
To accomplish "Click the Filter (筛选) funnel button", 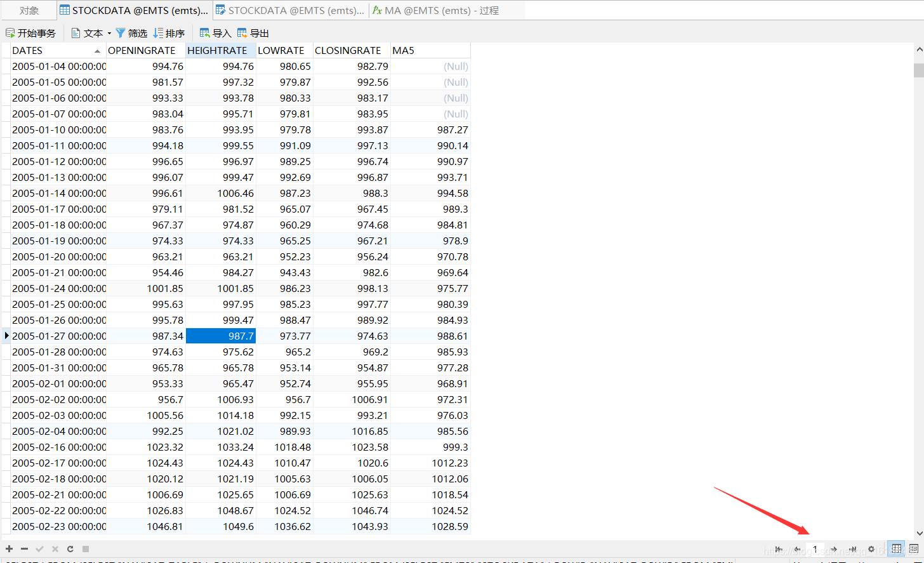I will tap(131, 33).
